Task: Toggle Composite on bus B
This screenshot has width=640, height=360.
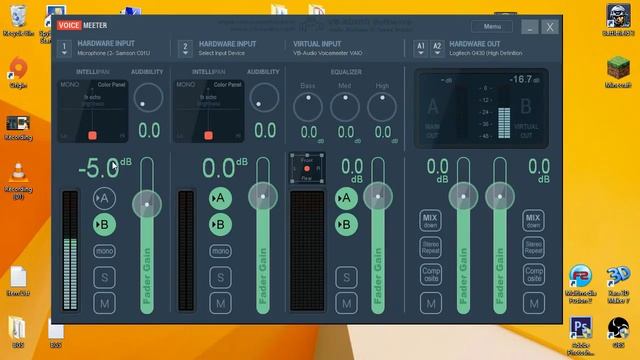Action: pos(534,274)
